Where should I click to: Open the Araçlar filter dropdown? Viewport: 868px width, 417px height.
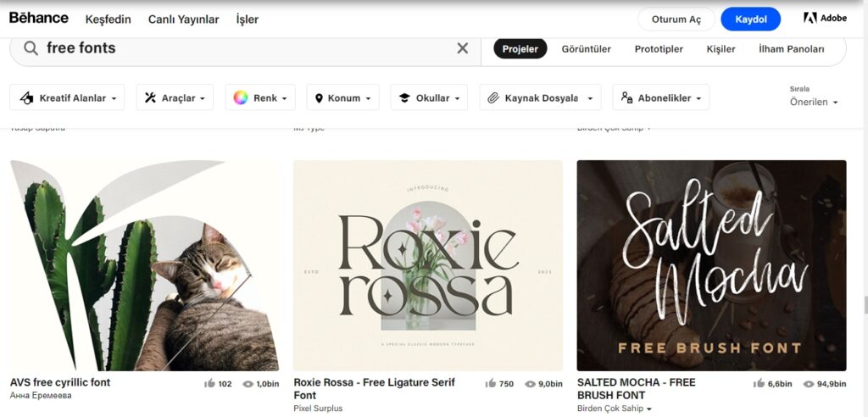[x=175, y=97]
